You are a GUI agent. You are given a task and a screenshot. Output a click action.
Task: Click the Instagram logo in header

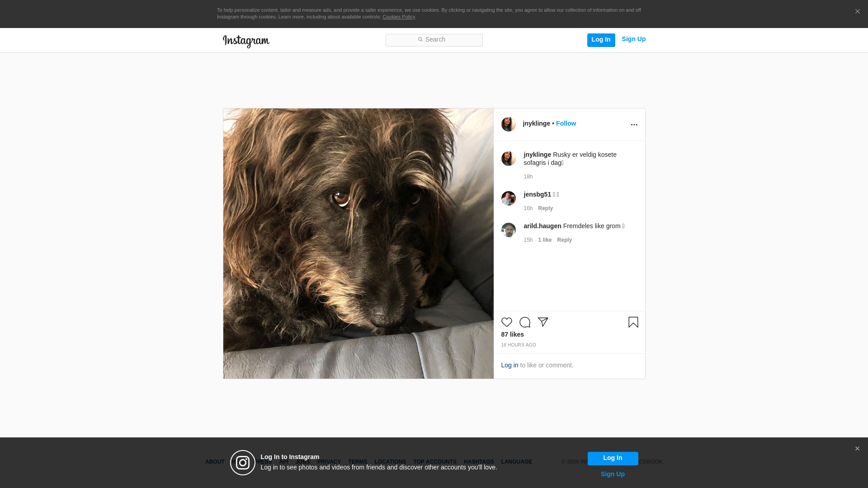(x=246, y=41)
